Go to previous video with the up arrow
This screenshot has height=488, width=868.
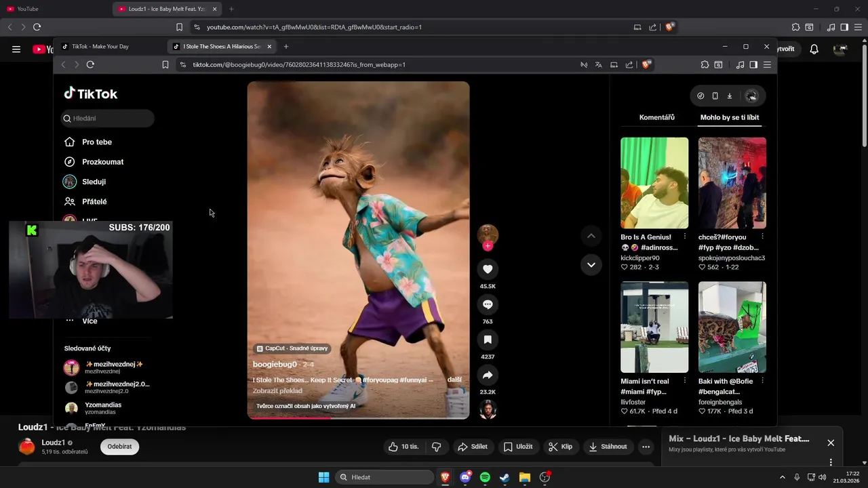[x=591, y=236]
